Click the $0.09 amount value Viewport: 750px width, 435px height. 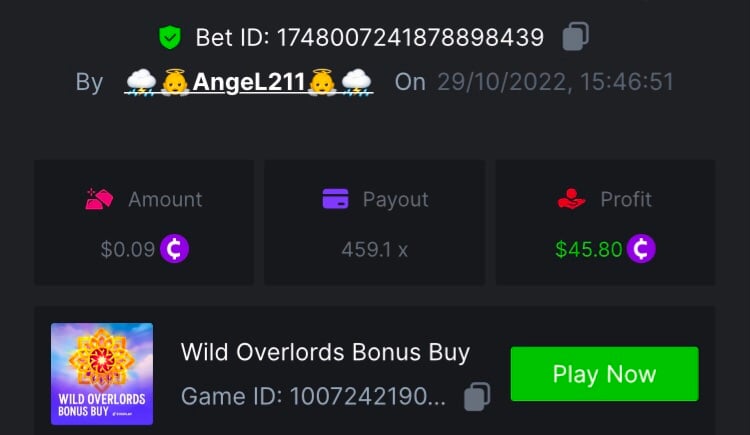click(128, 249)
